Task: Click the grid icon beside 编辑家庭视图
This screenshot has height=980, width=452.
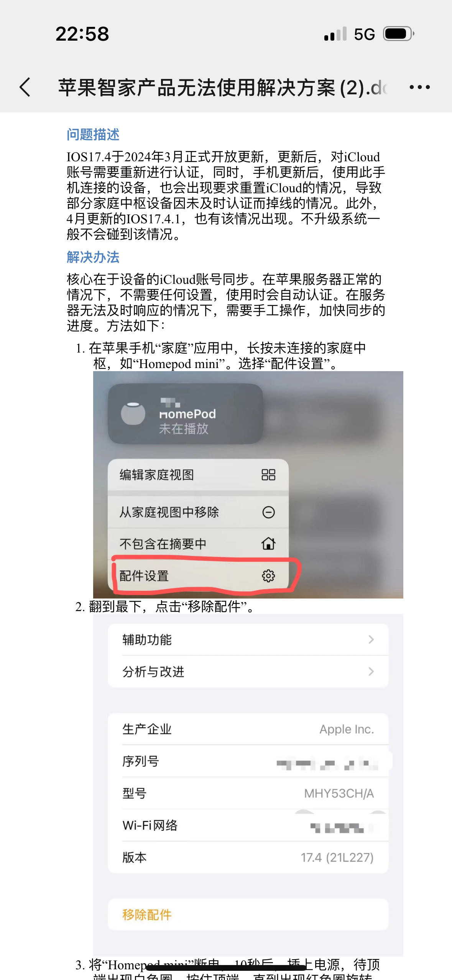Action: (268, 475)
